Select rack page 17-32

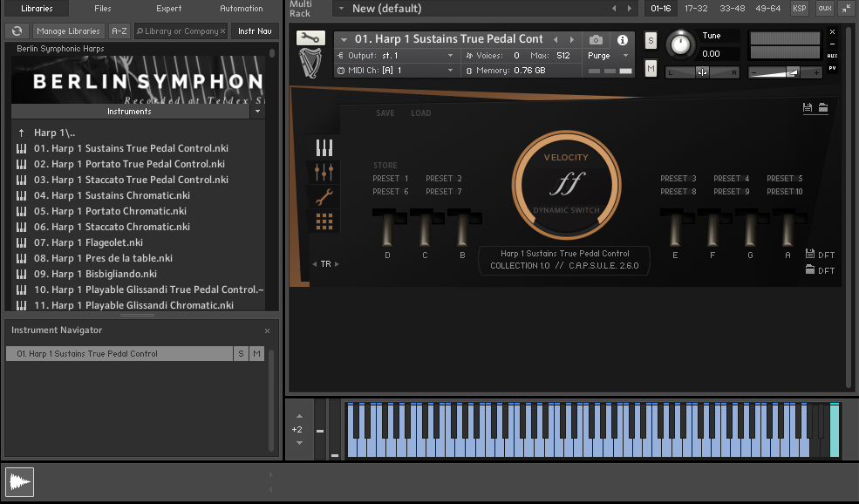pos(696,8)
